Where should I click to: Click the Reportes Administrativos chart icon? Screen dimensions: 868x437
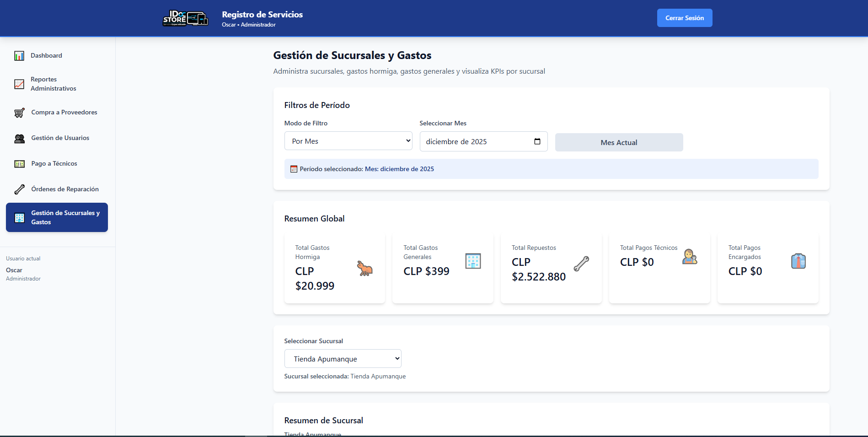pos(19,84)
